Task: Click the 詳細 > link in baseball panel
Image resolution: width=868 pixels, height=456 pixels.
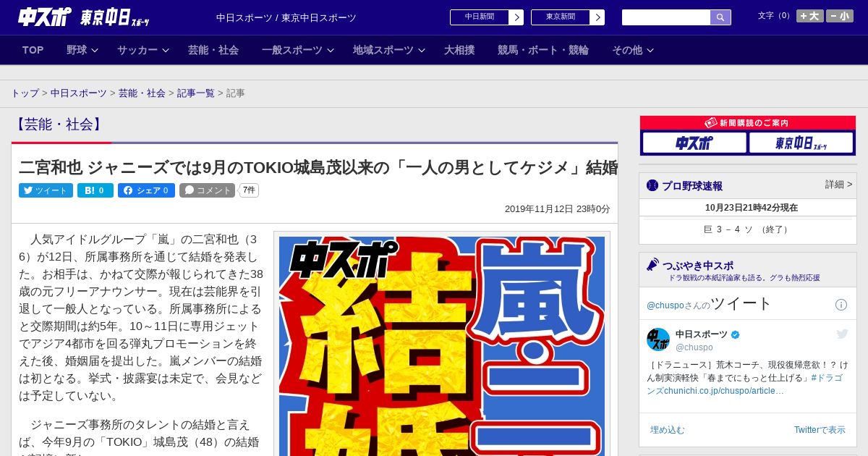Action: point(839,185)
